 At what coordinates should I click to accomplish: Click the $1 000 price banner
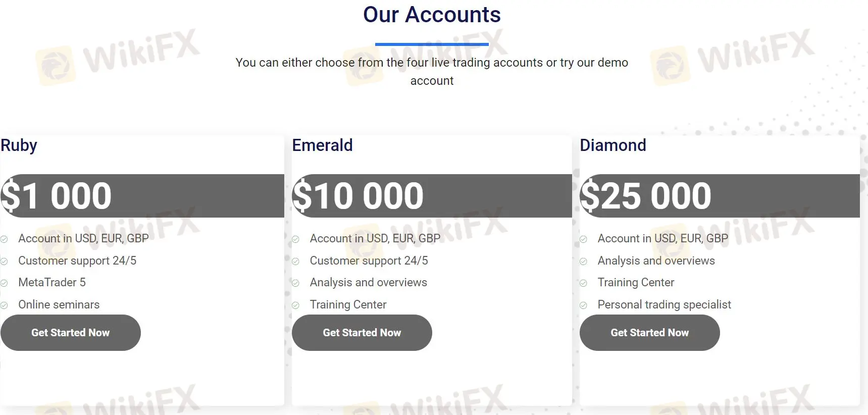(142, 196)
